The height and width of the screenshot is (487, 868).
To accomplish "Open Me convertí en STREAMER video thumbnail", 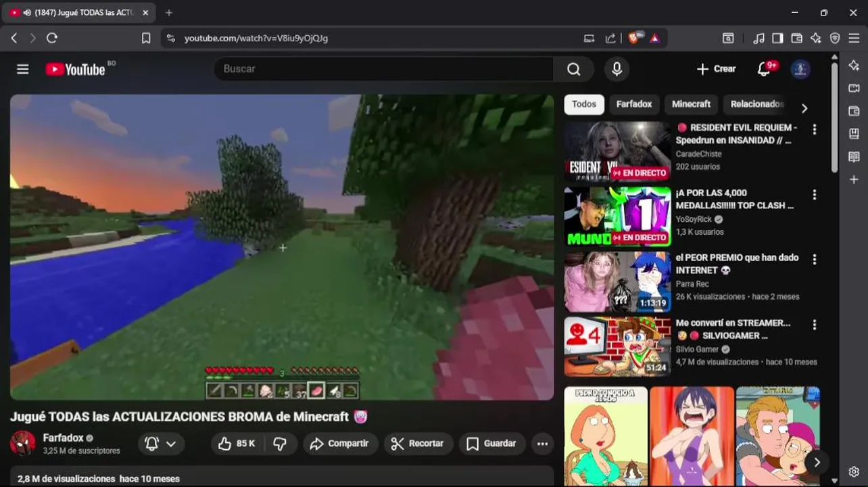I will tap(617, 347).
